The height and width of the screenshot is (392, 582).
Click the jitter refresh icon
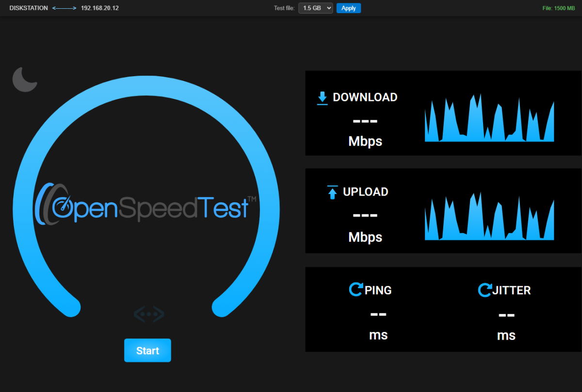484,290
